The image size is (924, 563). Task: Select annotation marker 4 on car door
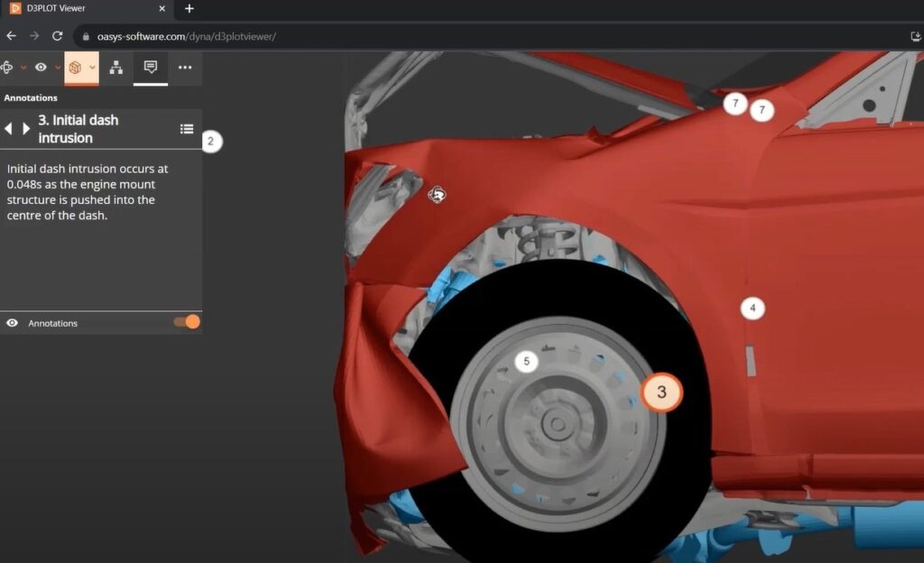(x=753, y=309)
